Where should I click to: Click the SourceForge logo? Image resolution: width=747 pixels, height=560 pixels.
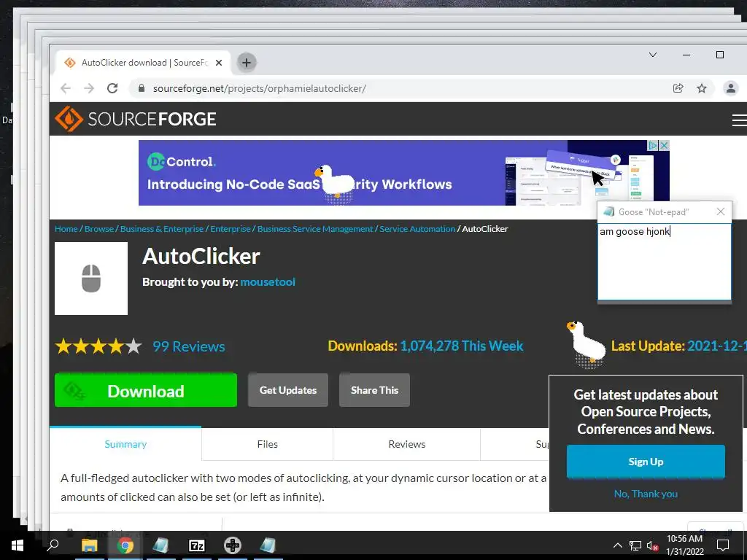pos(136,119)
